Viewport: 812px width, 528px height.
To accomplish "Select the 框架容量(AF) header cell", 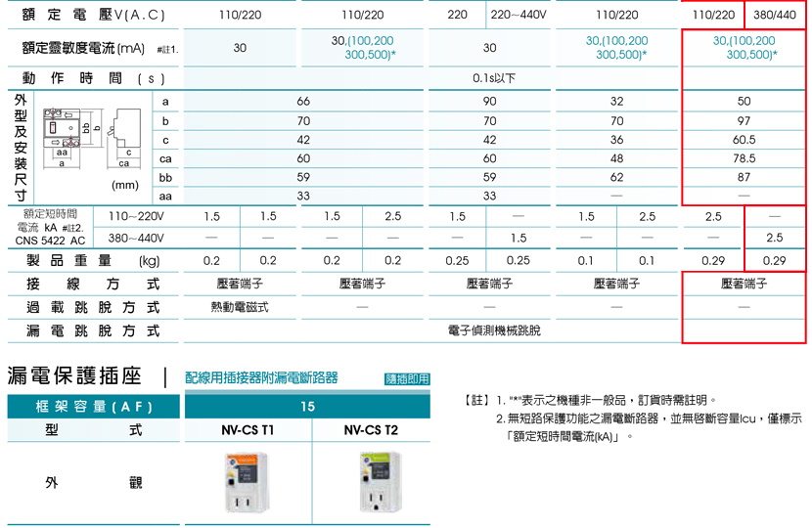I will click(94, 407).
